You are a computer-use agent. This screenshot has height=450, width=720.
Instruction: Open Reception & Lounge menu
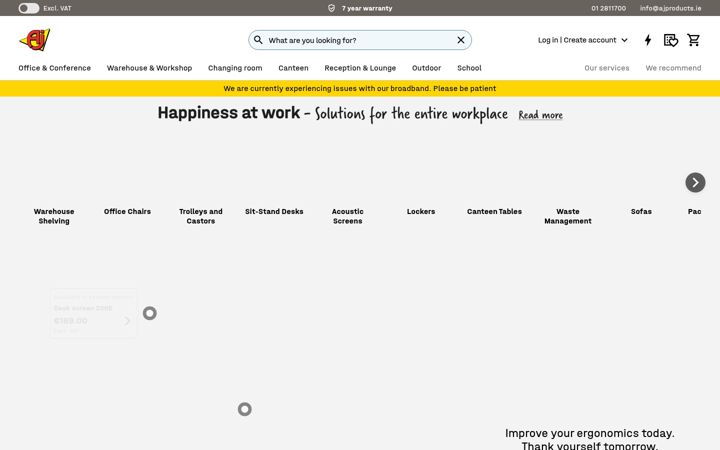click(x=360, y=68)
